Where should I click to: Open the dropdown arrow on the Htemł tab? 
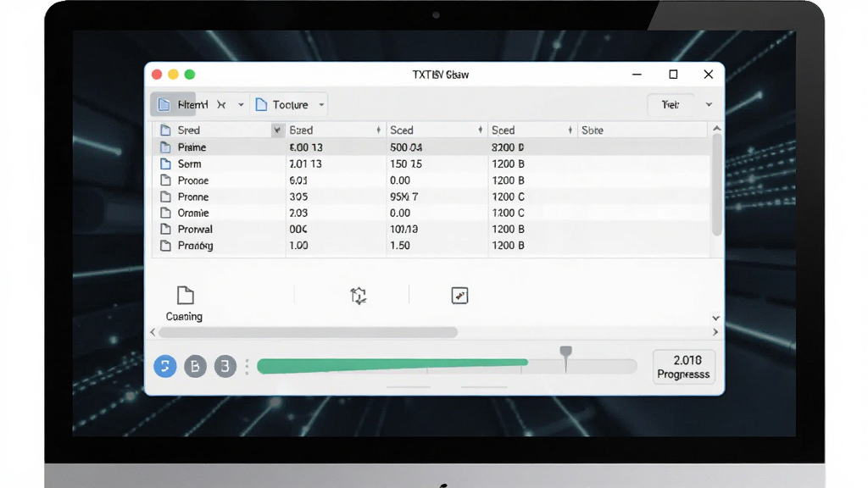[x=241, y=104]
